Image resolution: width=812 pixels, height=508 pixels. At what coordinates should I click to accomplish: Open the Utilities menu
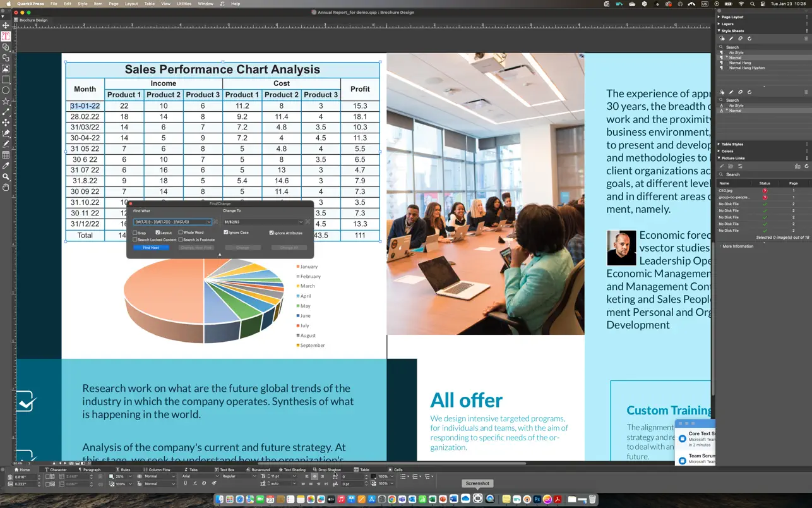pos(184,4)
